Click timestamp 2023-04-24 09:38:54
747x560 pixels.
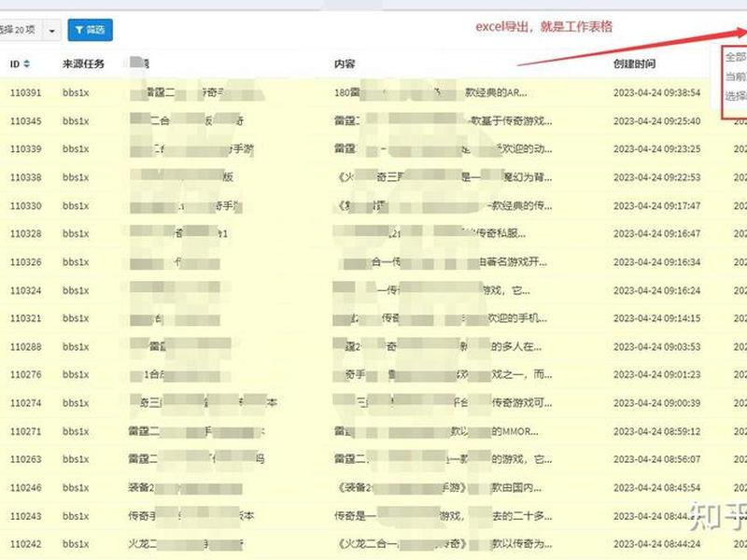click(x=657, y=92)
